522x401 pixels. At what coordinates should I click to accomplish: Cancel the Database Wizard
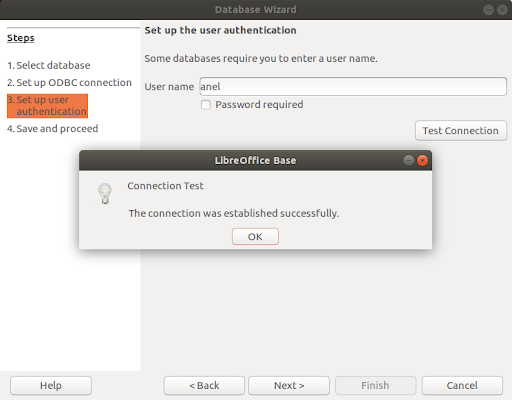coord(462,386)
